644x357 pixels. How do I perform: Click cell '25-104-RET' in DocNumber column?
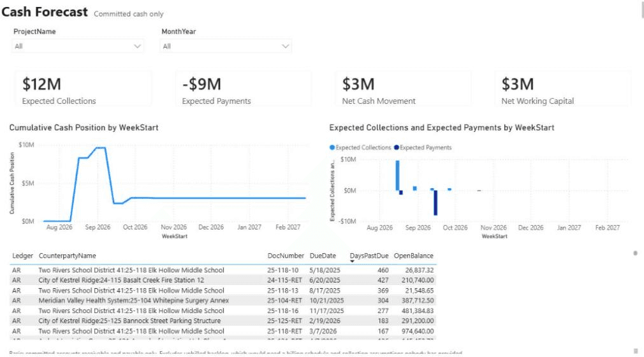pyautogui.click(x=284, y=301)
